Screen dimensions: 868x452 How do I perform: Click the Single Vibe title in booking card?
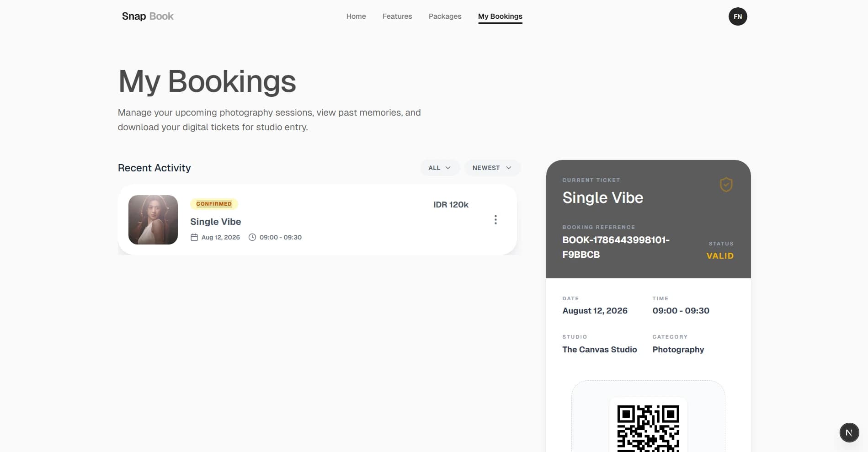coord(216,222)
